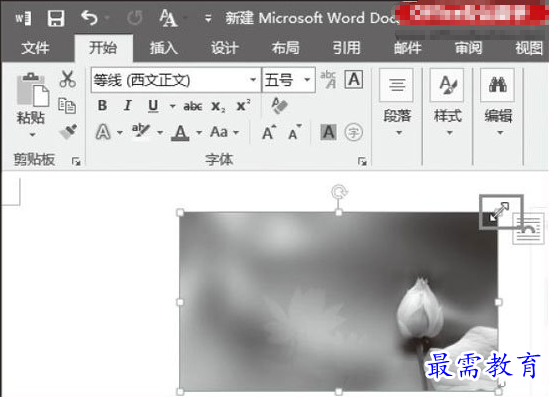Click the Cut scissors icon
The width and height of the screenshot is (549, 397).
pyautogui.click(x=68, y=79)
